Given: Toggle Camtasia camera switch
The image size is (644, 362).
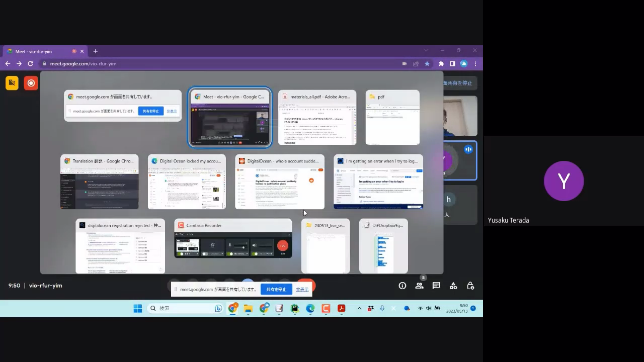Looking at the screenshot, I should [205, 254].
